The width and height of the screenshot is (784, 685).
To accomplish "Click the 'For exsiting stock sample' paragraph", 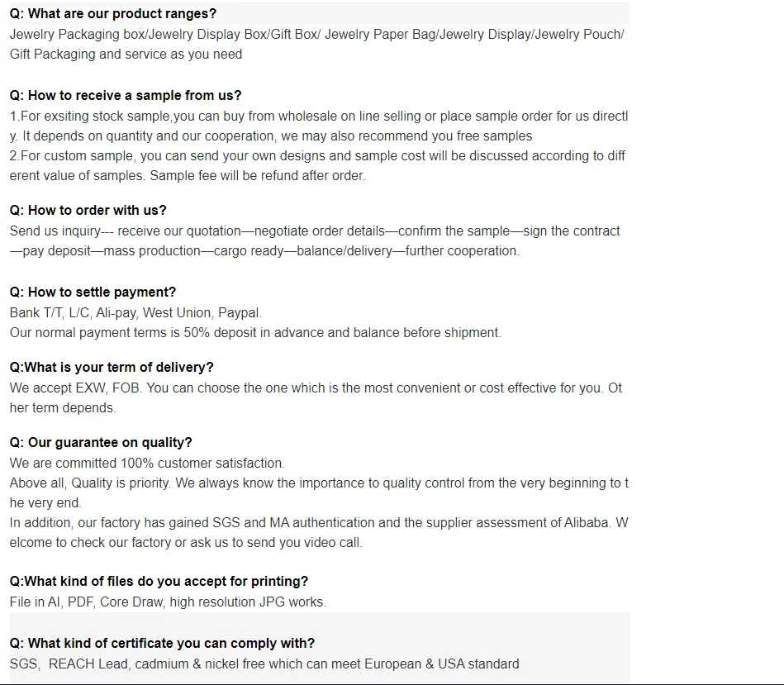I will (x=319, y=116).
